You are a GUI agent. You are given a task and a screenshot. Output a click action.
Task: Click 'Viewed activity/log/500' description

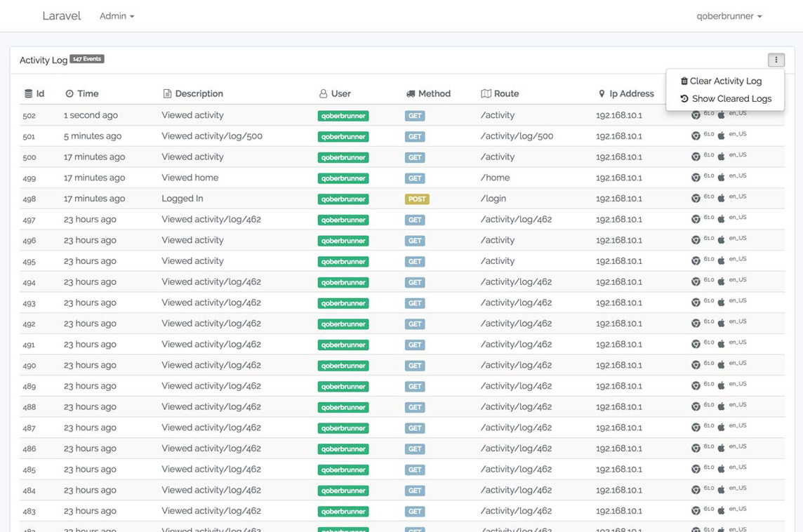pyautogui.click(x=212, y=136)
